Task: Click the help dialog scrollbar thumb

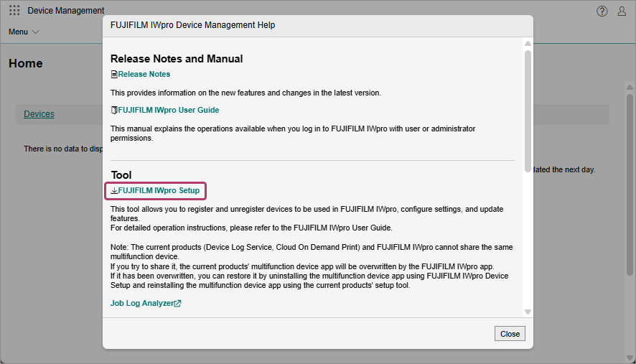Action: click(x=528, y=111)
